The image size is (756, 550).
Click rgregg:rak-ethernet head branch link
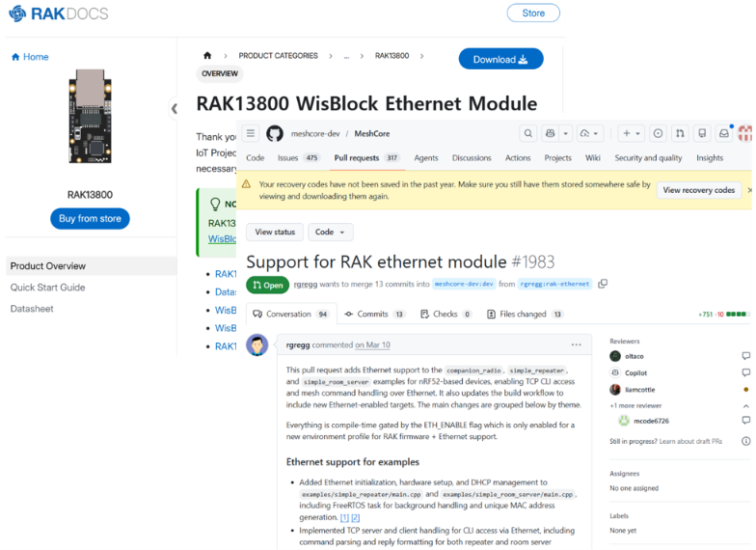click(x=554, y=284)
